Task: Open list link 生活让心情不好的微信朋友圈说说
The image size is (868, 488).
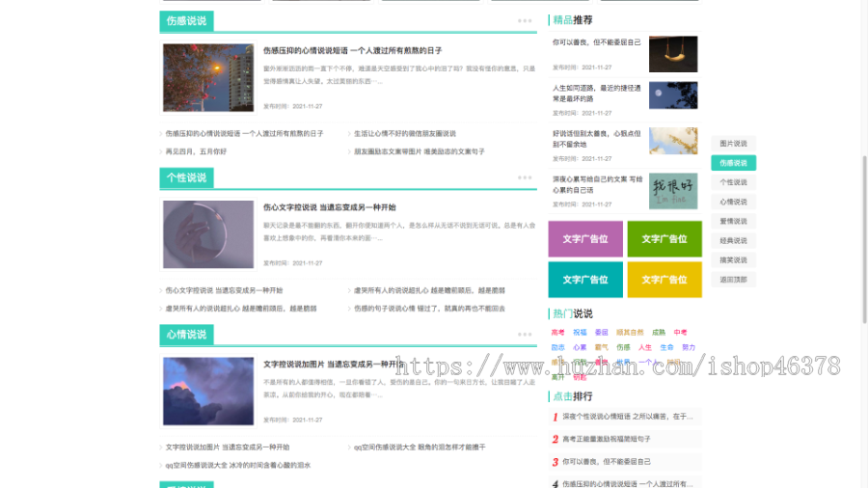Action: (405, 133)
